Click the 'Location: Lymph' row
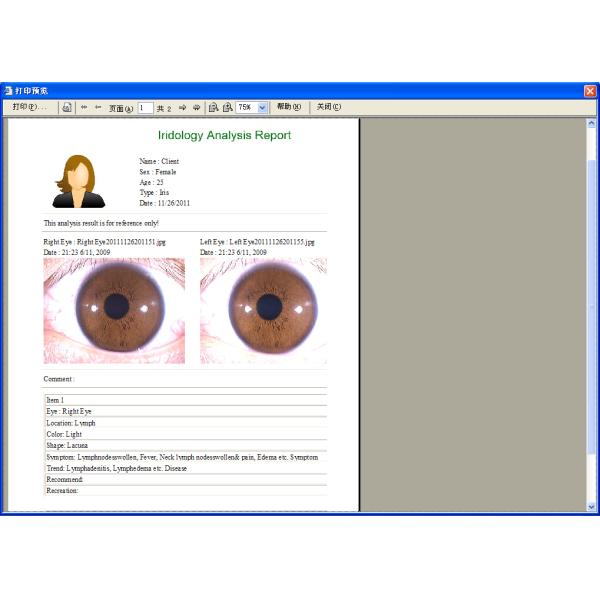 pos(186,423)
